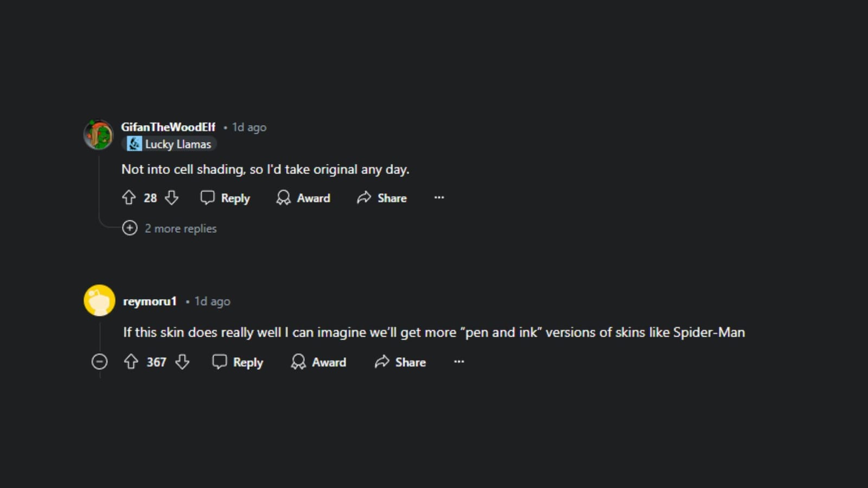This screenshot has width=868, height=488.
Task: Open GifanTheWoodElf's avatar profile
Action: 98,134
